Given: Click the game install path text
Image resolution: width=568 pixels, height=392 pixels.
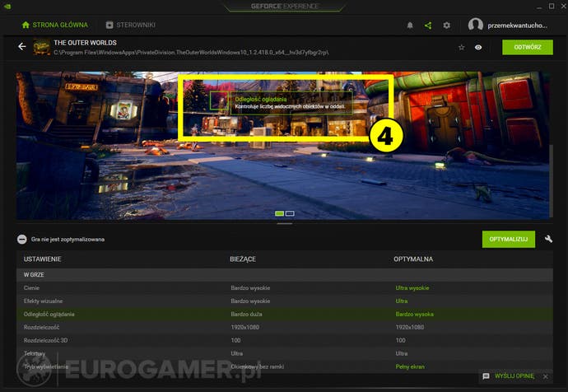Looking at the screenshot, I should [x=191, y=53].
